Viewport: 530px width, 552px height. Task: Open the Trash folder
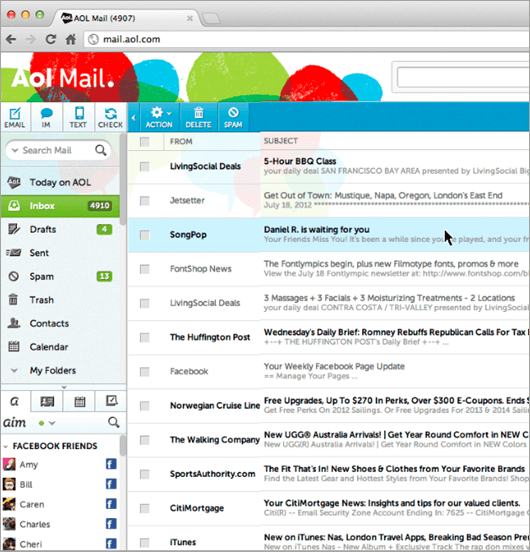[60, 300]
